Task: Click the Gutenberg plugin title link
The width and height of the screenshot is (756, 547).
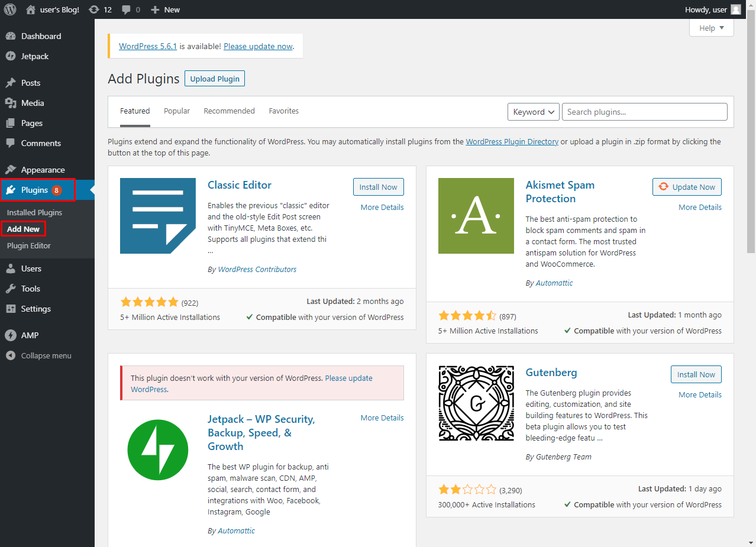Action: point(551,373)
